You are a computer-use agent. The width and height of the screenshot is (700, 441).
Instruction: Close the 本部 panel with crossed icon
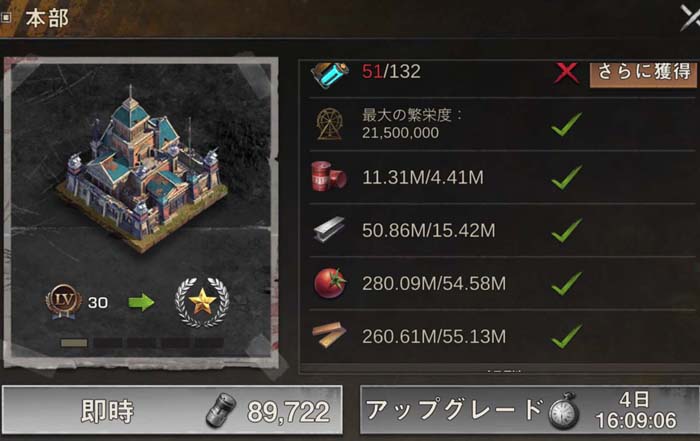coord(690,17)
